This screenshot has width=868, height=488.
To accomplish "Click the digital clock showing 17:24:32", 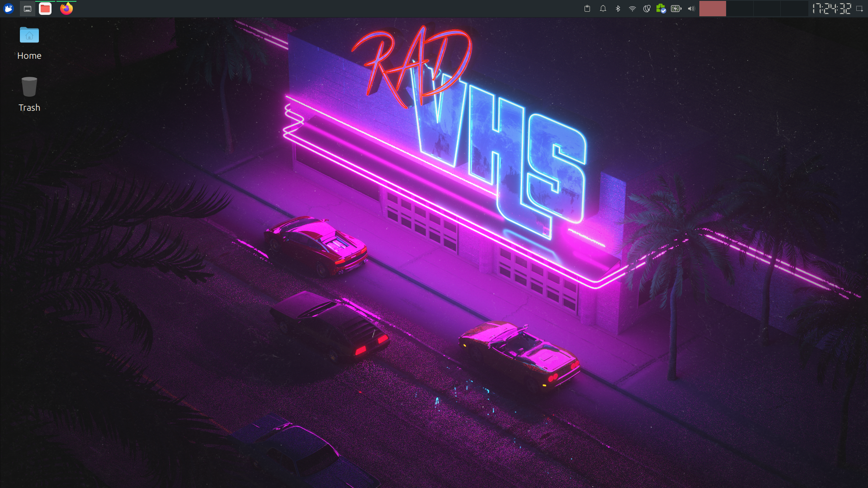I will pyautogui.click(x=831, y=9).
